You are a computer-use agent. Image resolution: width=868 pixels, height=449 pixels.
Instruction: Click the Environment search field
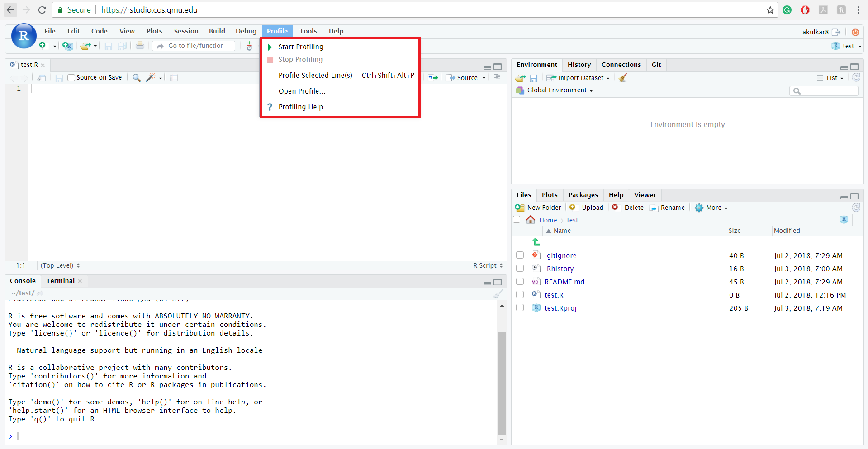(x=824, y=91)
